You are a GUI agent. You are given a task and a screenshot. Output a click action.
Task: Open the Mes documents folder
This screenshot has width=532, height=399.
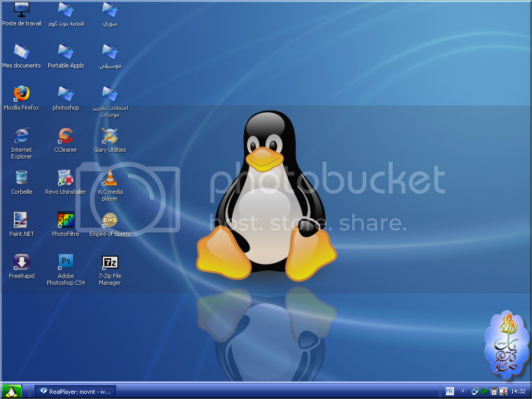[x=21, y=52]
